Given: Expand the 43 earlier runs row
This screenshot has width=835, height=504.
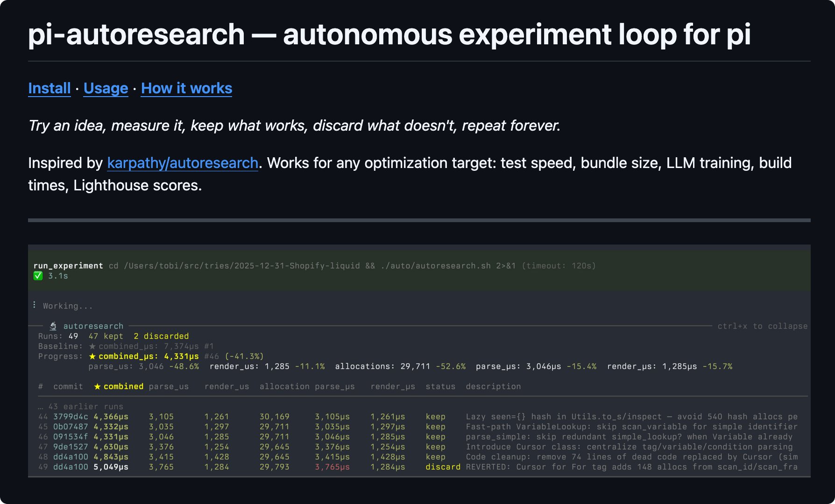Looking at the screenshot, I should click(x=81, y=406).
